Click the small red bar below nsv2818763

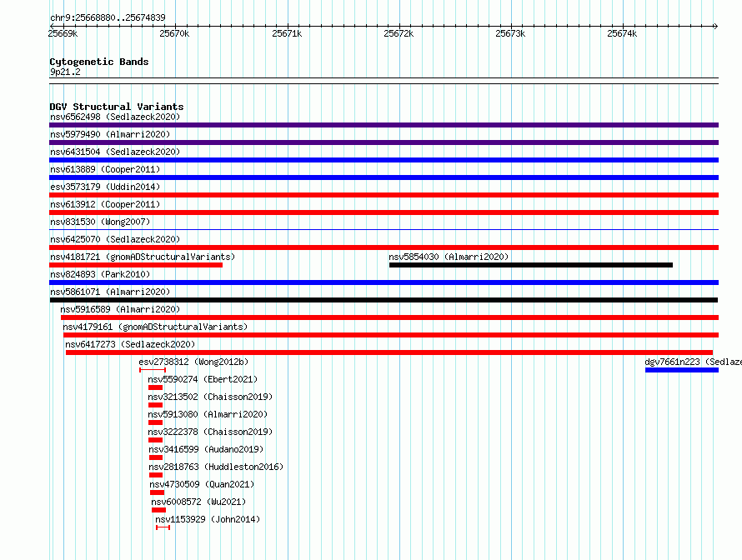tap(156, 475)
